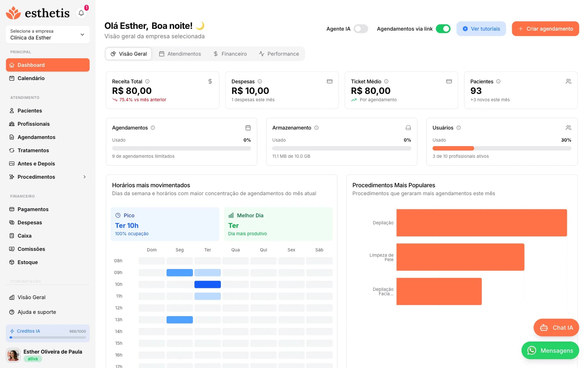The image size is (588, 368).
Task: Click Creditos IA progress bar
Action: click(48, 338)
